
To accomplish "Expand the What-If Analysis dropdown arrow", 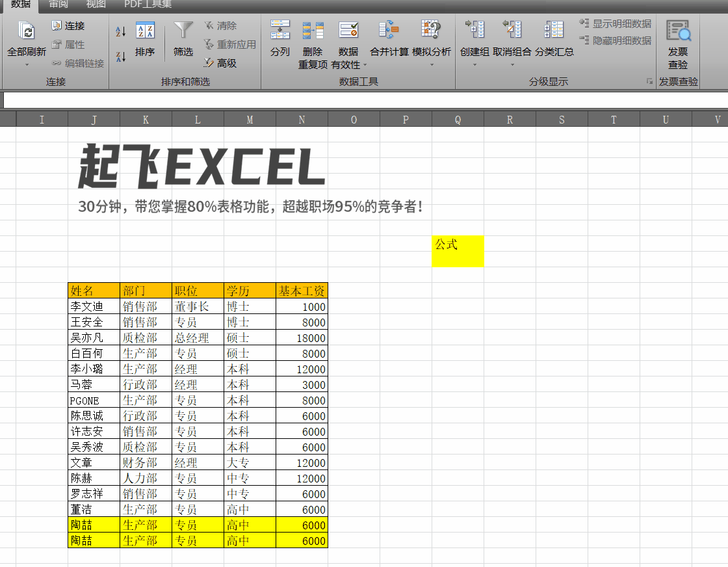I will 432,64.
